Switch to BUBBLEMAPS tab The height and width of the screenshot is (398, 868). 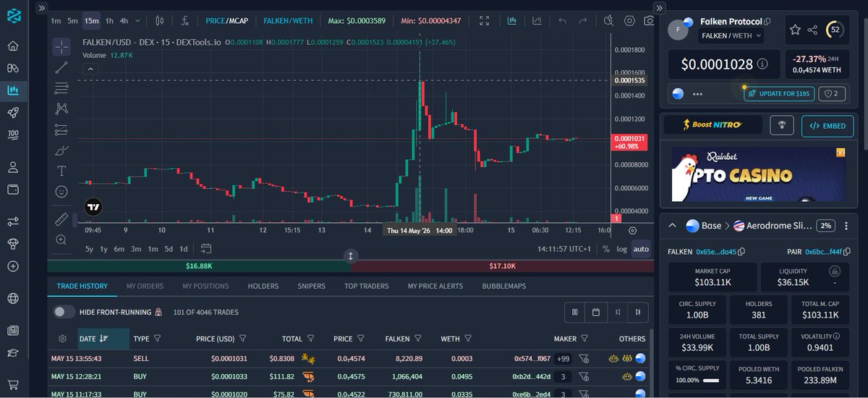click(504, 286)
